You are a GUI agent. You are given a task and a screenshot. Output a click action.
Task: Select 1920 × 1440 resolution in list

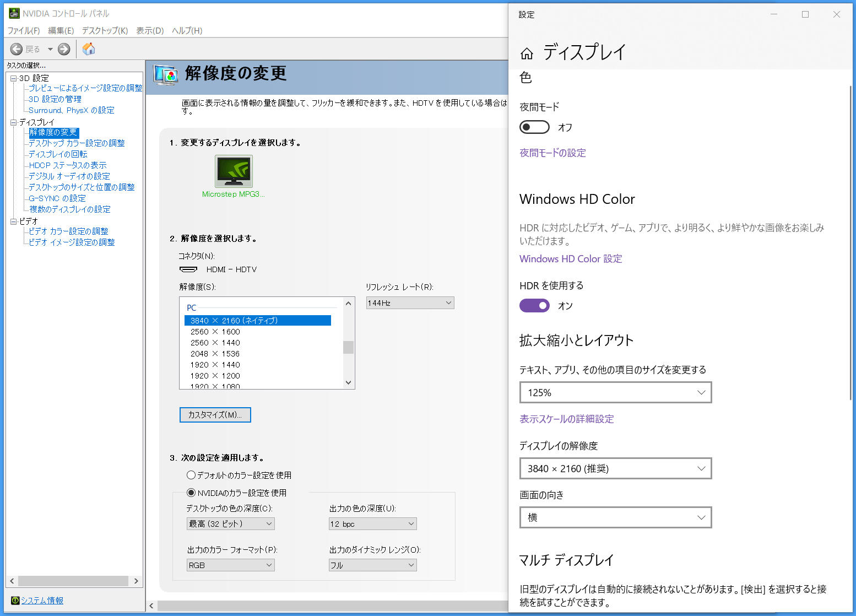pos(215,365)
